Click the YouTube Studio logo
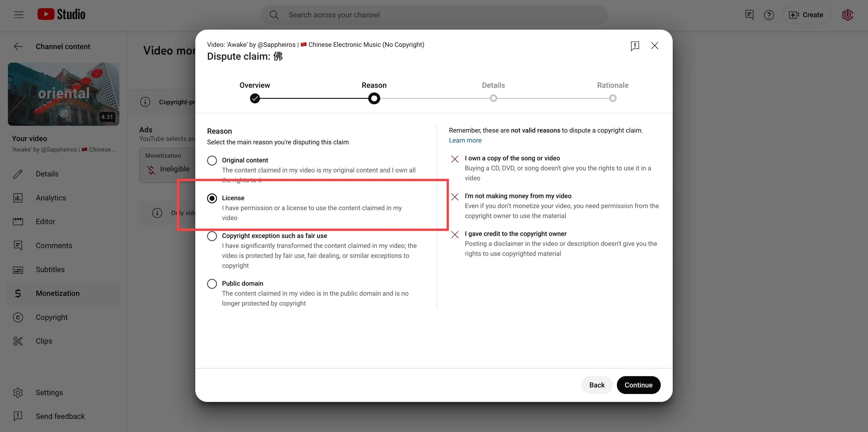This screenshot has width=868, height=432. [x=61, y=14]
